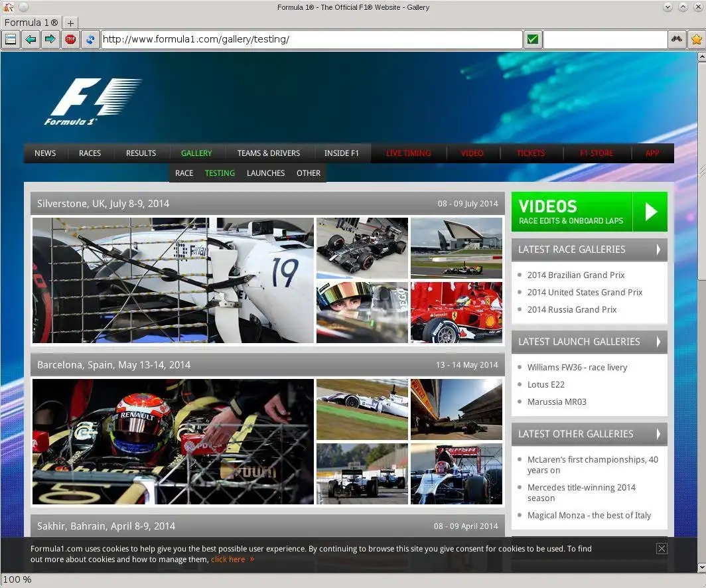Close the cookie notice with the X
The width and height of the screenshot is (706, 588).
click(661, 548)
